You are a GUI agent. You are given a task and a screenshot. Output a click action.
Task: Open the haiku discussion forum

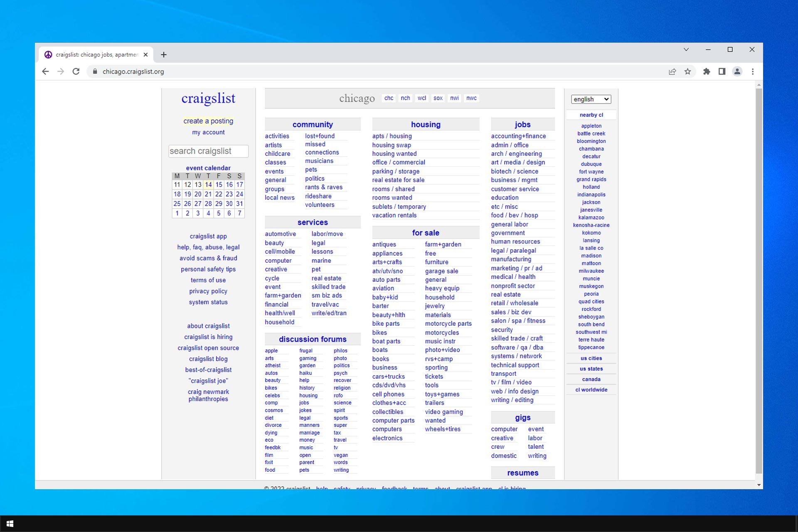(305, 373)
